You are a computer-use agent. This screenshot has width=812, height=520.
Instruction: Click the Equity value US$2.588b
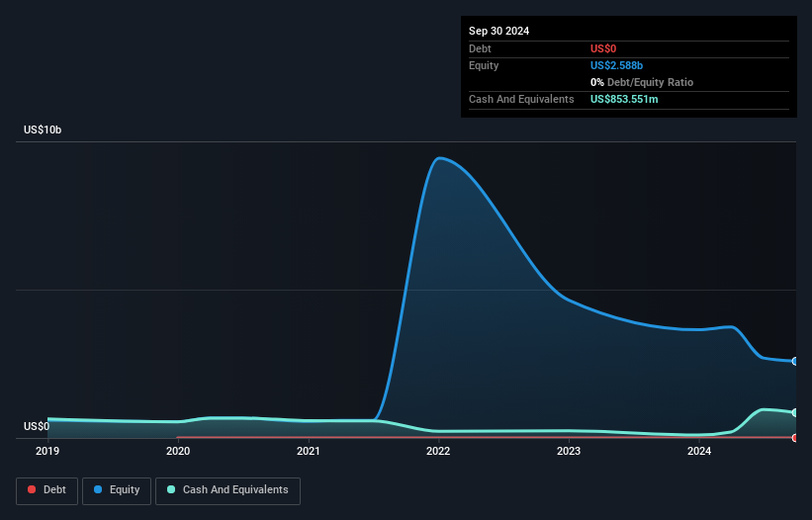(616, 65)
